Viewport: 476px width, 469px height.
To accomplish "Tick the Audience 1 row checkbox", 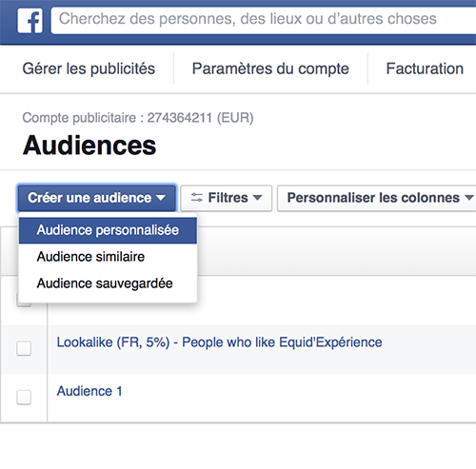I will (x=24, y=397).
